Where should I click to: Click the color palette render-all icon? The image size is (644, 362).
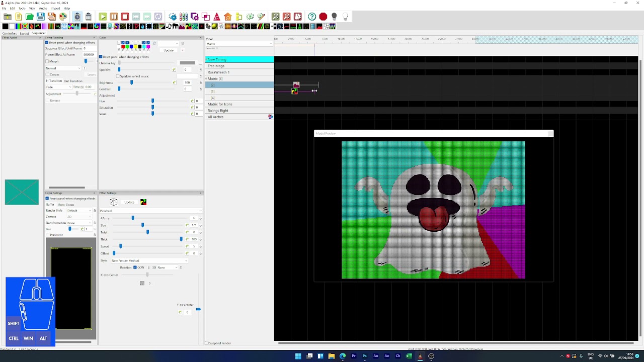click(x=63, y=17)
